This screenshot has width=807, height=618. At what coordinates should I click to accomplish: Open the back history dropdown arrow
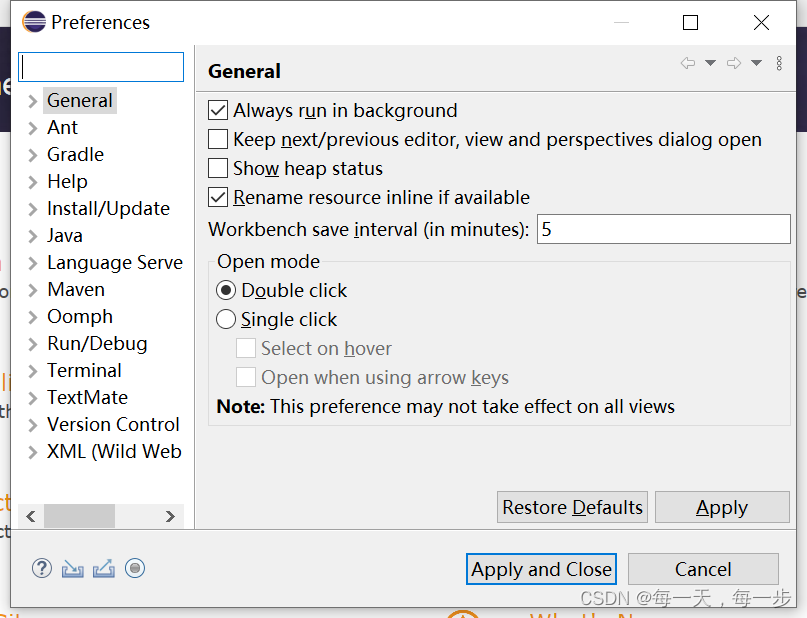click(x=710, y=63)
